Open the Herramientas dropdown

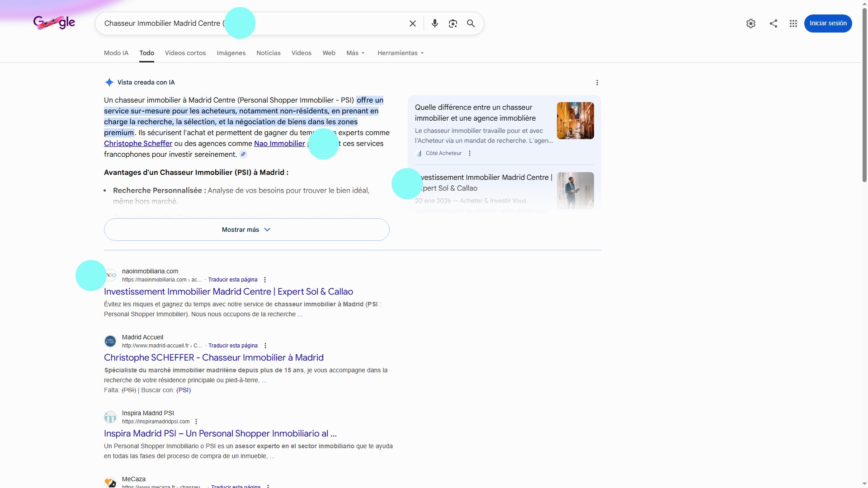(x=401, y=53)
